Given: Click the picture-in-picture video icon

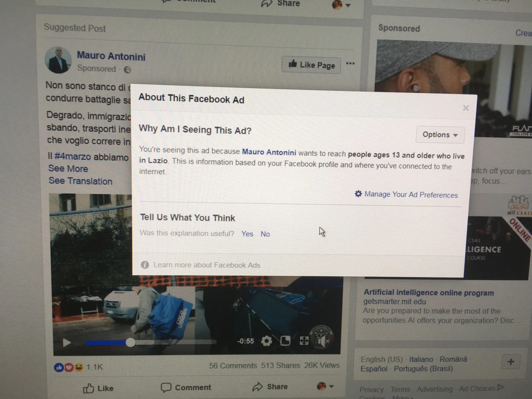Looking at the screenshot, I should 285,341.
